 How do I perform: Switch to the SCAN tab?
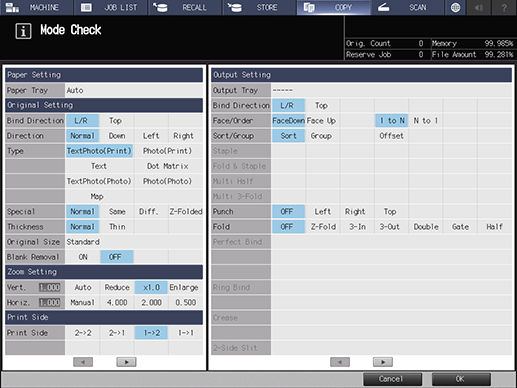tap(407, 7)
